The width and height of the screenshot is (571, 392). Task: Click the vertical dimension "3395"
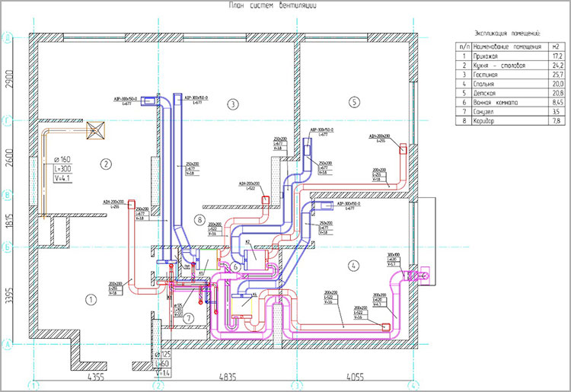coord(9,295)
